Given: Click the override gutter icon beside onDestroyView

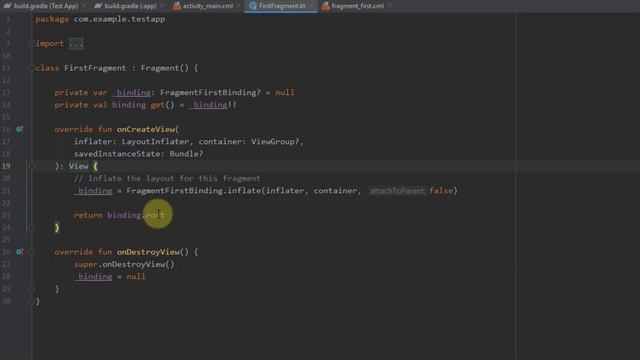Looking at the screenshot, I should tap(19, 252).
